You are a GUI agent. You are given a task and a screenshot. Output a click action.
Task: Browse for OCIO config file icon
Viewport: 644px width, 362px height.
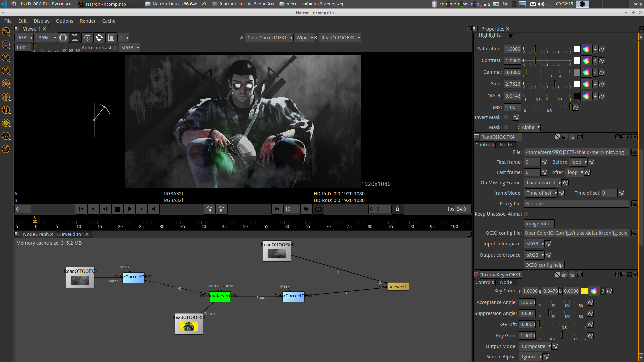[x=634, y=233]
